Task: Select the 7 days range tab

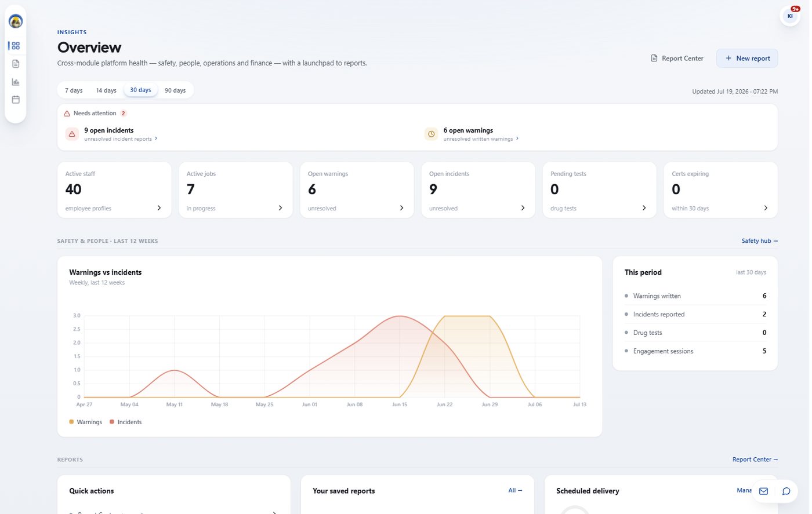Action: pyautogui.click(x=74, y=90)
